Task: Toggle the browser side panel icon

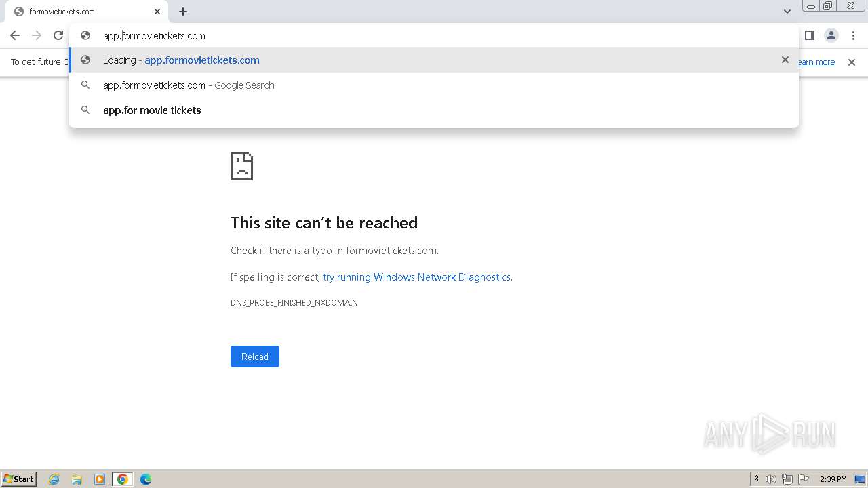Action: pyautogui.click(x=810, y=35)
